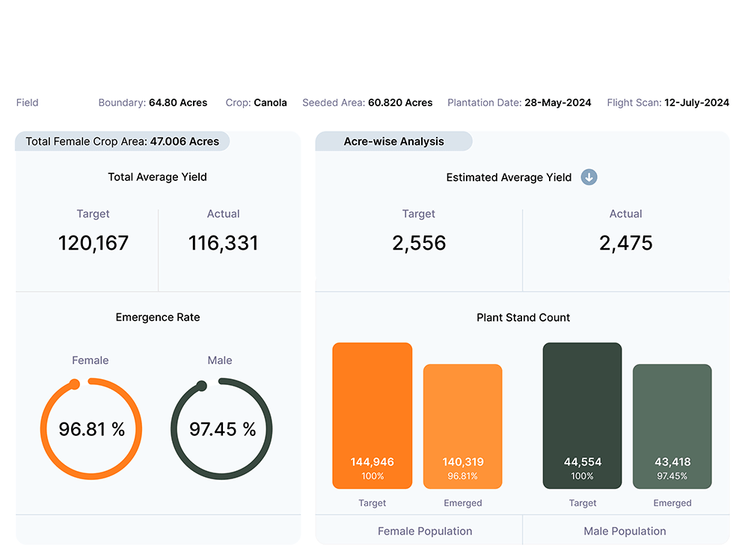This screenshot has width=748, height=560.
Task: Open the Male Population section label
Action: [625, 531]
